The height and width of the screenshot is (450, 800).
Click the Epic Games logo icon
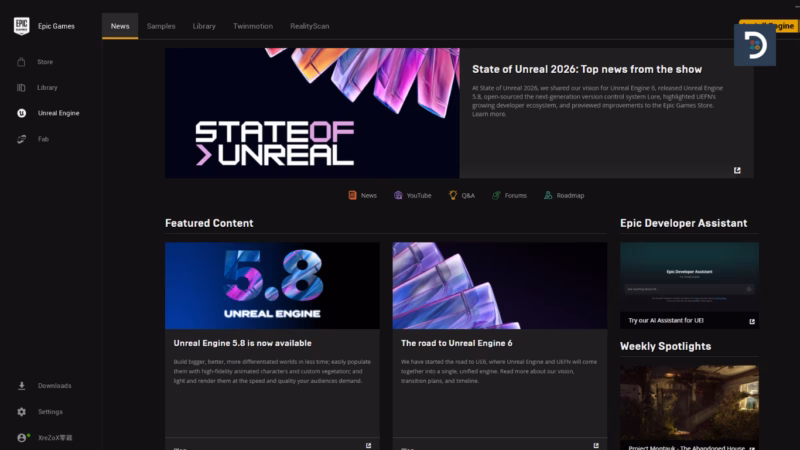pyautogui.click(x=21, y=26)
